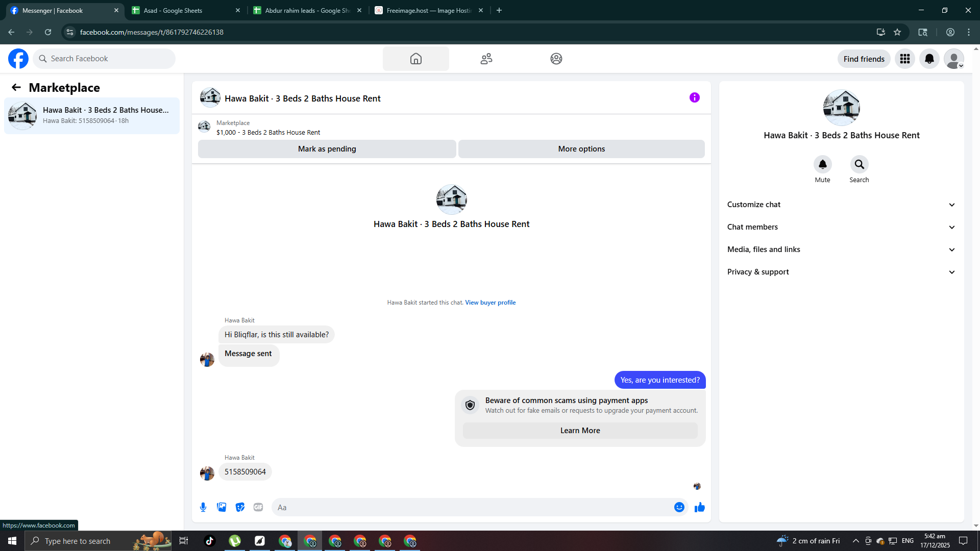Attach a photo using image icon
980x551 pixels.
222,507
